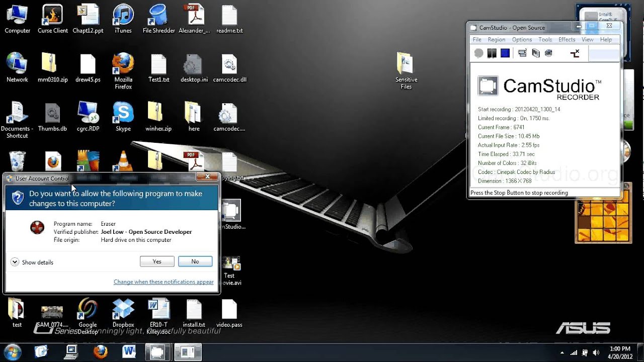This screenshot has height=362, width=644.
Task: Switch to SWF recording with SWF icon
Action: coord(548,53)
